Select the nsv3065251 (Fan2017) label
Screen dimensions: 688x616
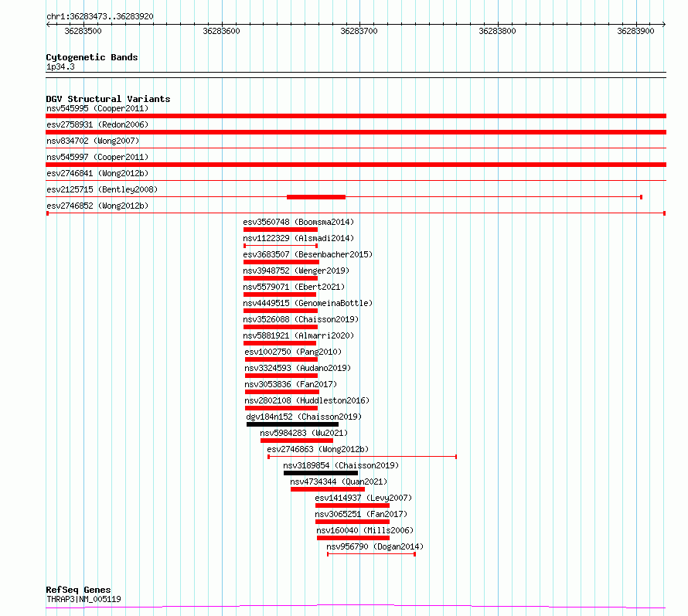tap(361, 514)
